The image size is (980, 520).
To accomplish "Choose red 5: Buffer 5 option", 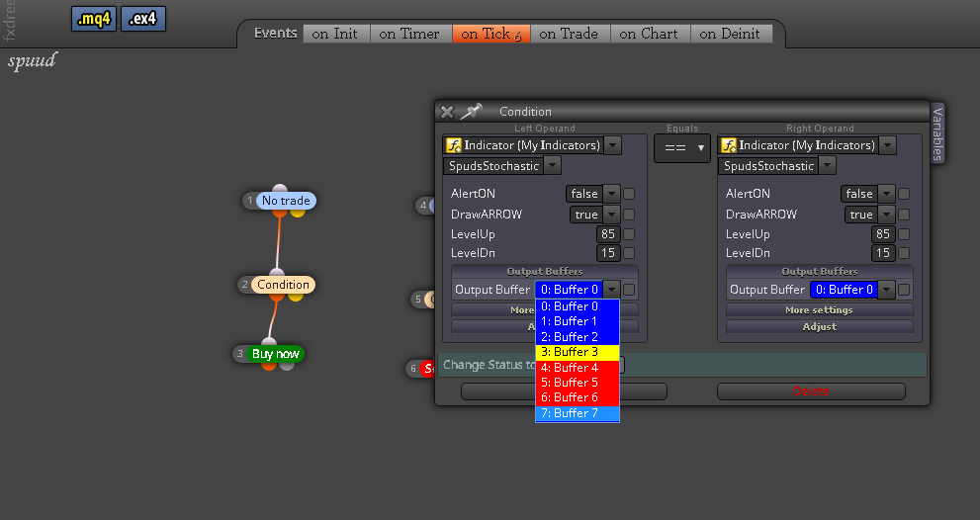I will click(x=578, y=383).
